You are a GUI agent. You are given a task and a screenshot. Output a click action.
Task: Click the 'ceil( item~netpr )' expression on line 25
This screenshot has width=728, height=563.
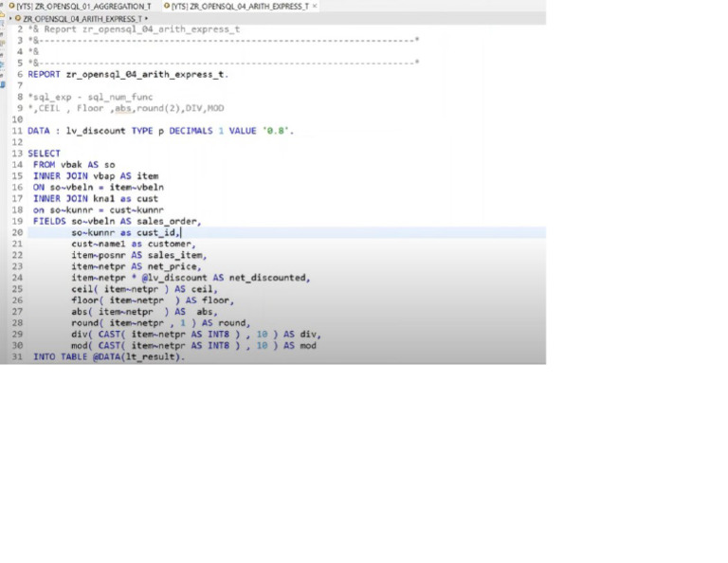119,289
